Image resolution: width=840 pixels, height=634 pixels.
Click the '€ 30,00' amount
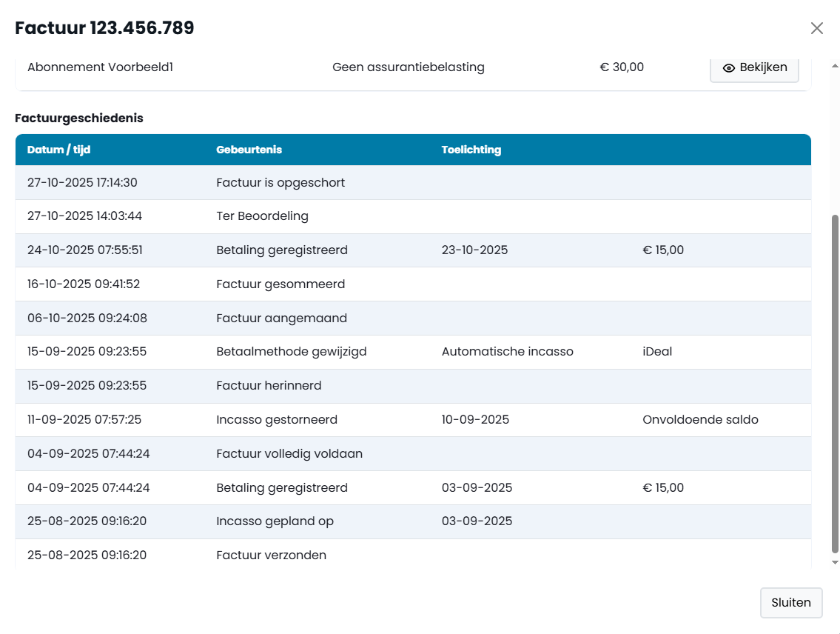click(622, 67)
